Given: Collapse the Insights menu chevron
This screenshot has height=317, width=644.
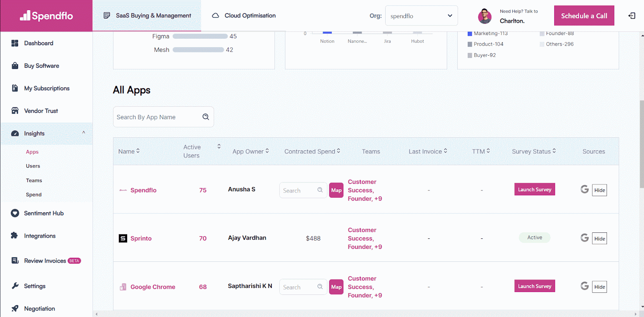Looking at the screenshot, I should [x=84, y=133].
